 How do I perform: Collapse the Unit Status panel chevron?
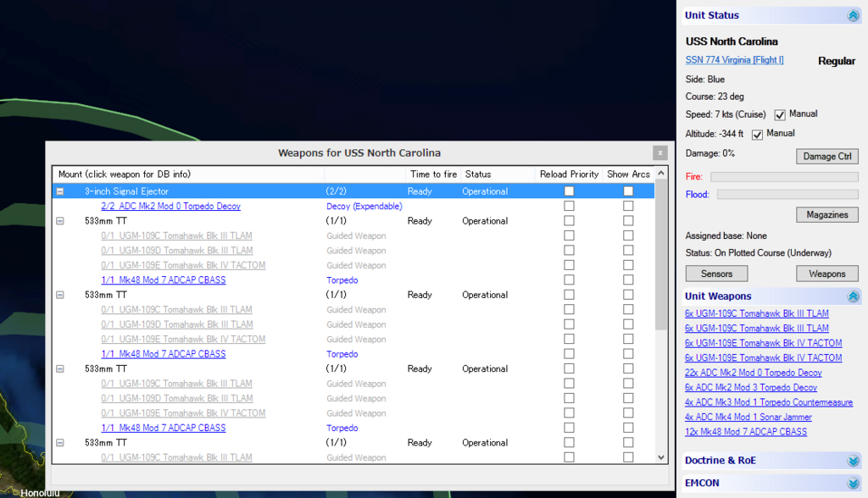pos(853,15)
